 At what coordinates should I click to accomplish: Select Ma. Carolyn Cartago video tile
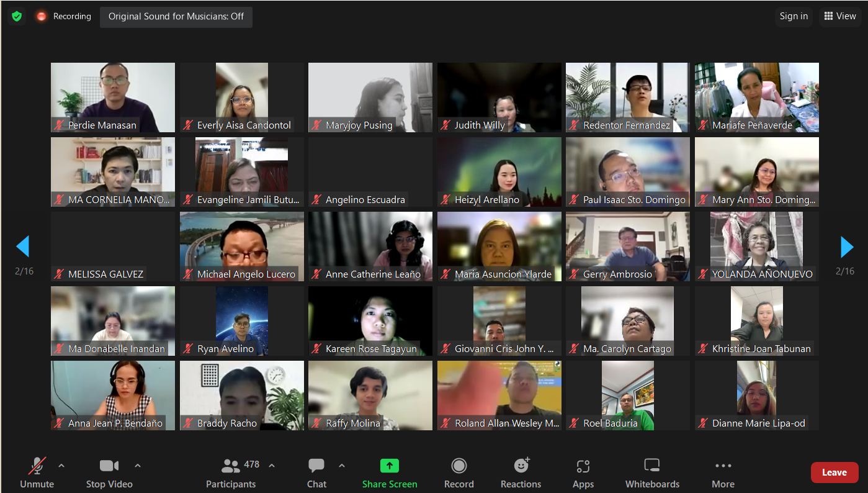tap(628, 321)
